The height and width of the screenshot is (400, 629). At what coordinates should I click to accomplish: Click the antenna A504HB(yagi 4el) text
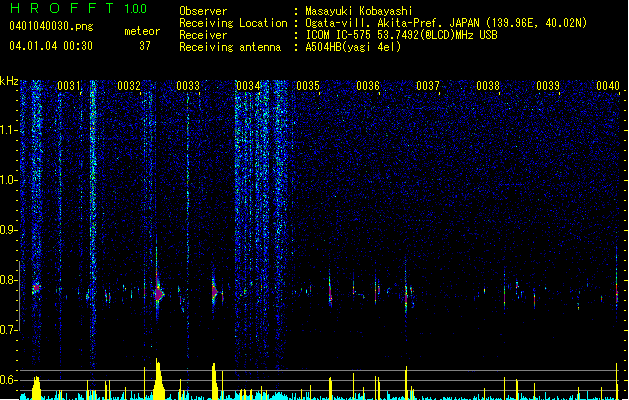pyautogui.click(x=353, y=47)
